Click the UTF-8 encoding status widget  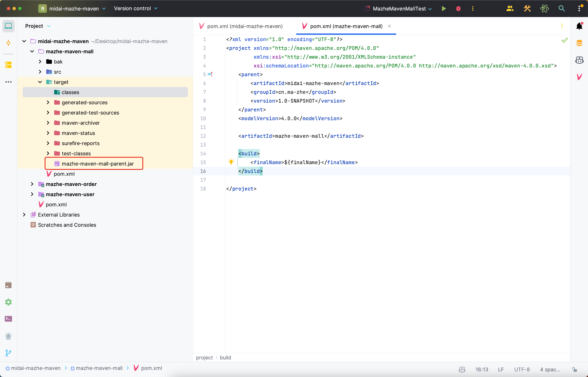pos(522,369)
